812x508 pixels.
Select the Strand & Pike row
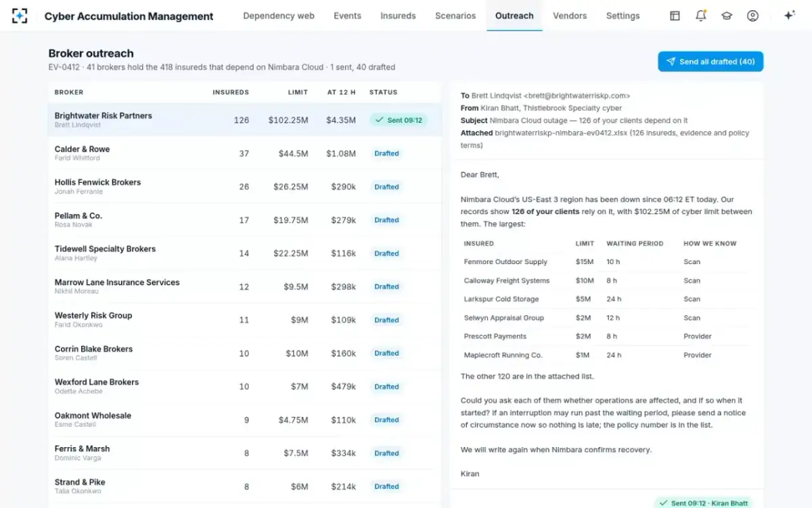click(x=245, y=486)
